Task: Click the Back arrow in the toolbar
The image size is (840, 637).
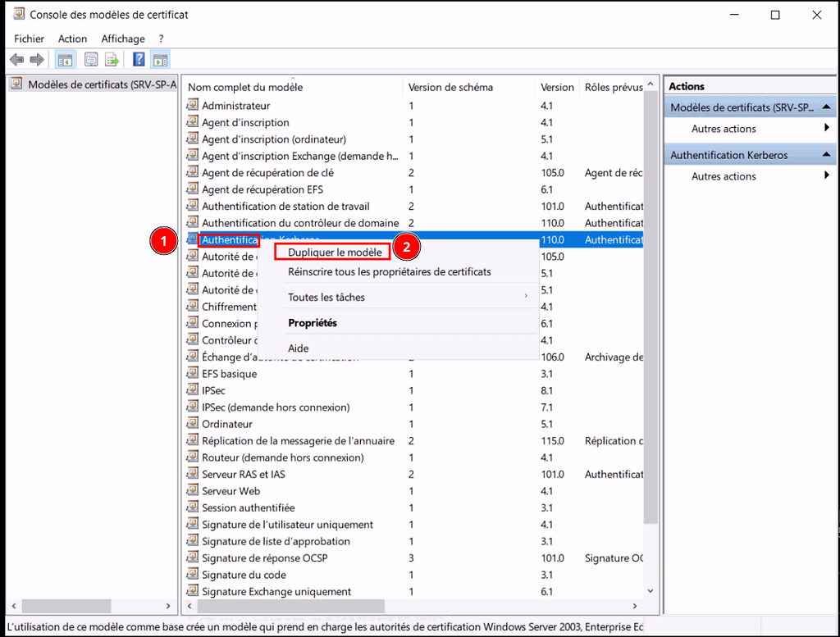Action: [16, 60]
